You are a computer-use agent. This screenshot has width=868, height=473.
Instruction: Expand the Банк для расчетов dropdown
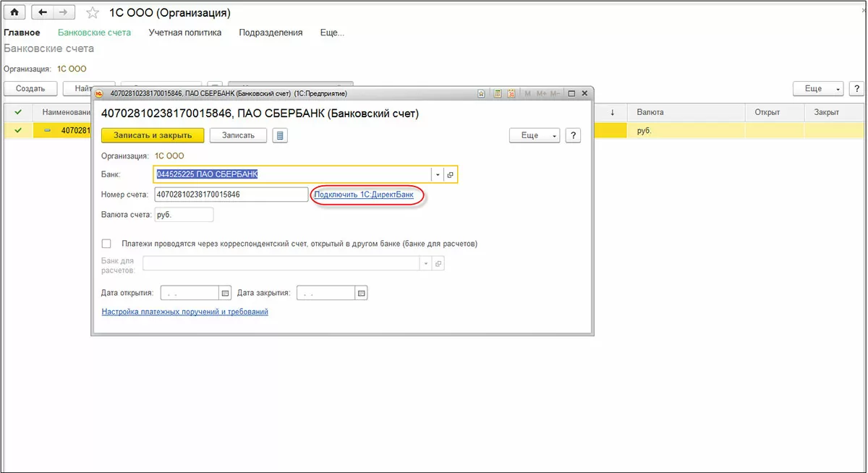click(426, 264)
